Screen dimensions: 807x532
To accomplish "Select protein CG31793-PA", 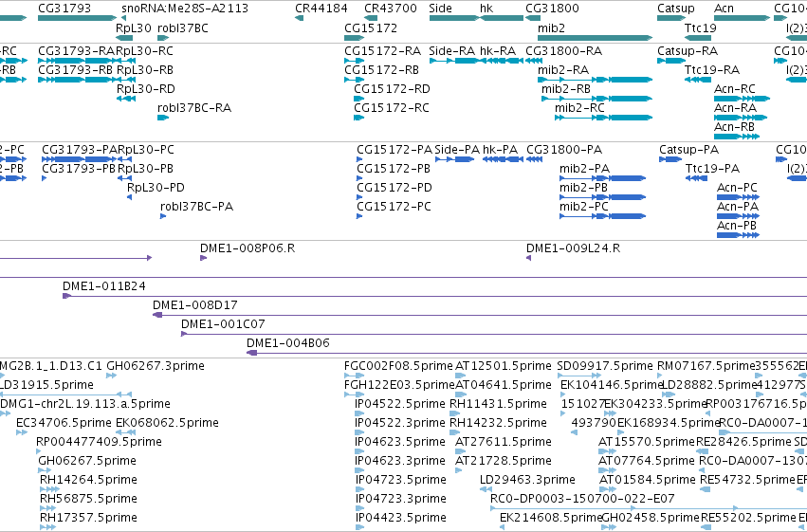I will pos(80,149).
